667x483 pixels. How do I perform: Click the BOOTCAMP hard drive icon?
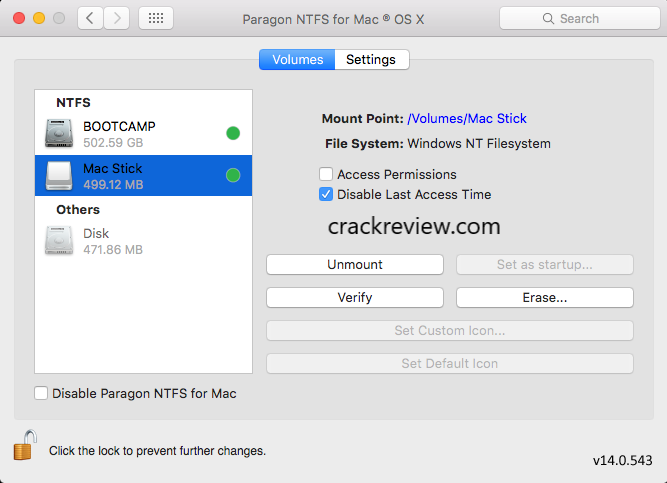pyautogui.click(x=59, y=134)
